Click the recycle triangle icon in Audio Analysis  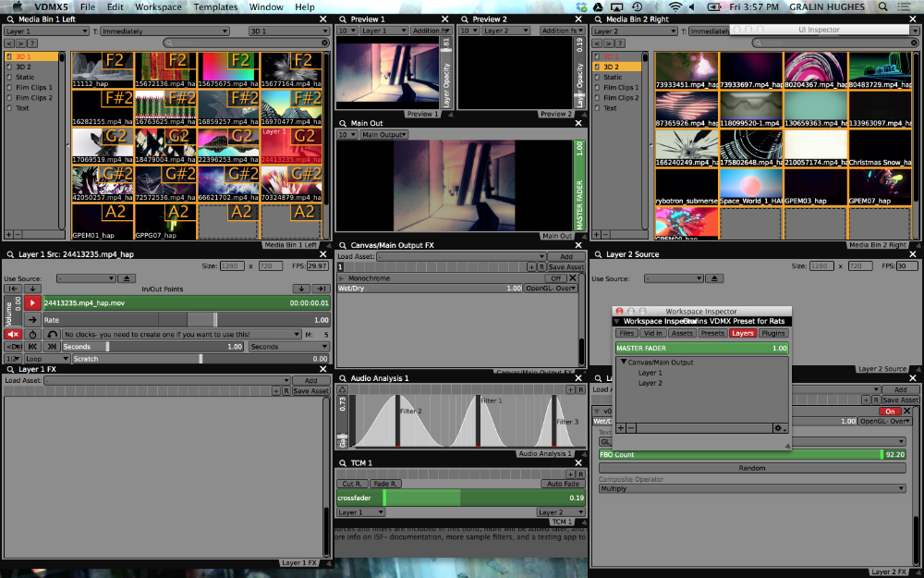coord(343,390)
